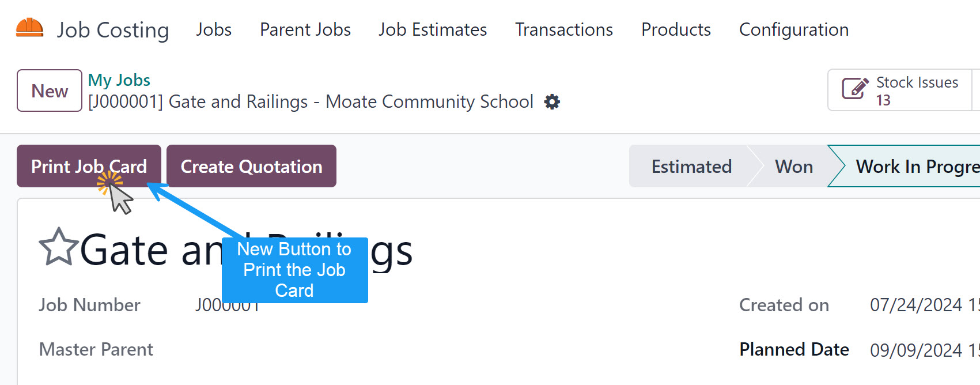
Task: Open the gear actions menu beside job title
Action: (552, 102)
